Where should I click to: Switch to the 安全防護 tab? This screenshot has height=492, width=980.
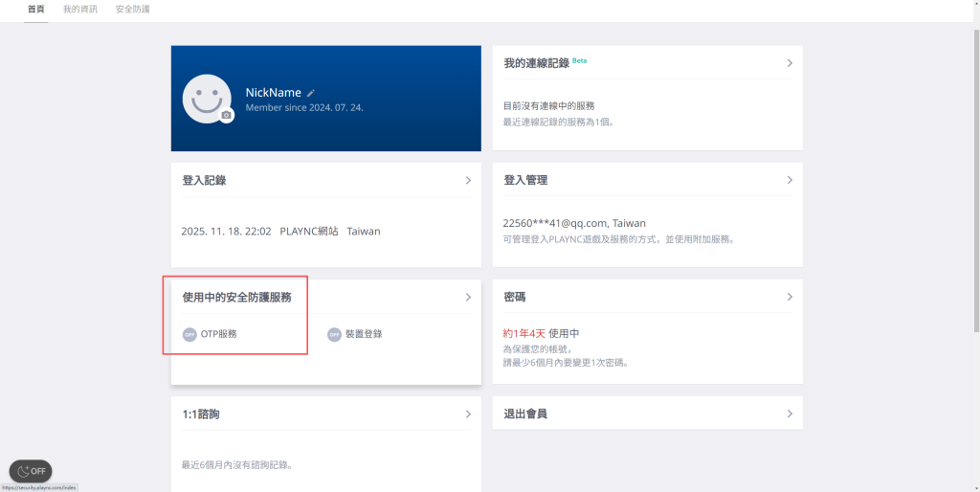pyautogui.click(x=132, y=10)
